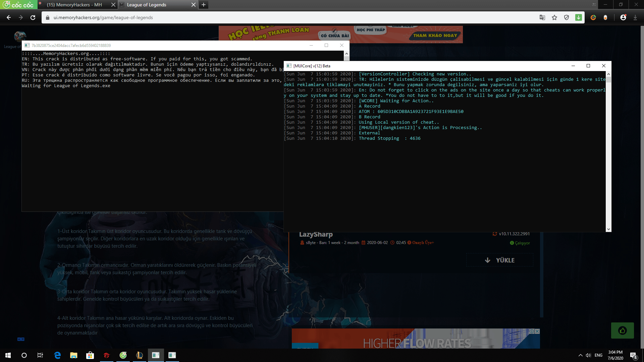Image resolution: width=644 pixels, height=362 pixels.
Task: Open the orange ring extension icon
Action: pos(593,17)
